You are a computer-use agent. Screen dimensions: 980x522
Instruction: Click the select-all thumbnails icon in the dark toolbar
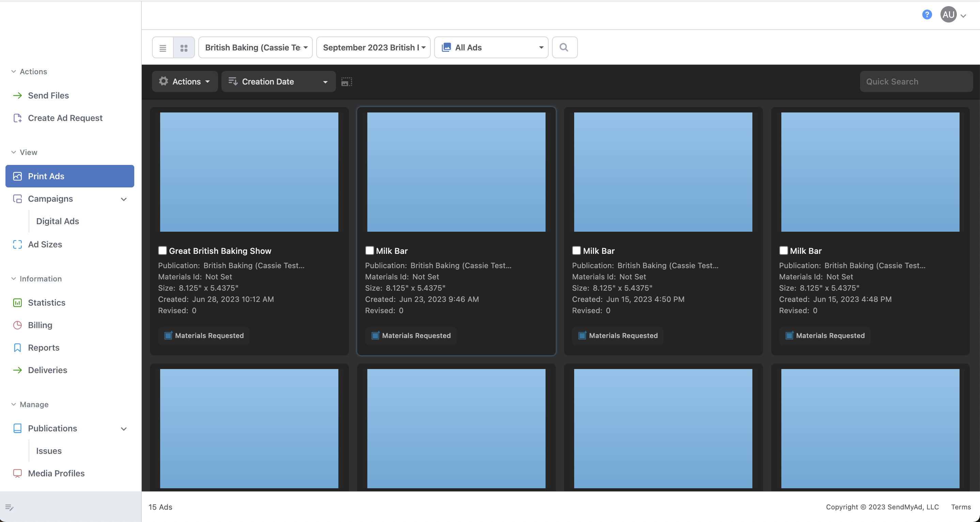(x=347, y=81)
